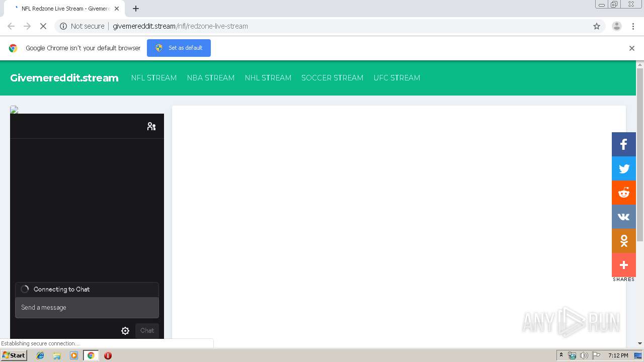The width and height of the screenshot is (644, 362).
Task: Open more share options plus button
Action: click(624, 265)
